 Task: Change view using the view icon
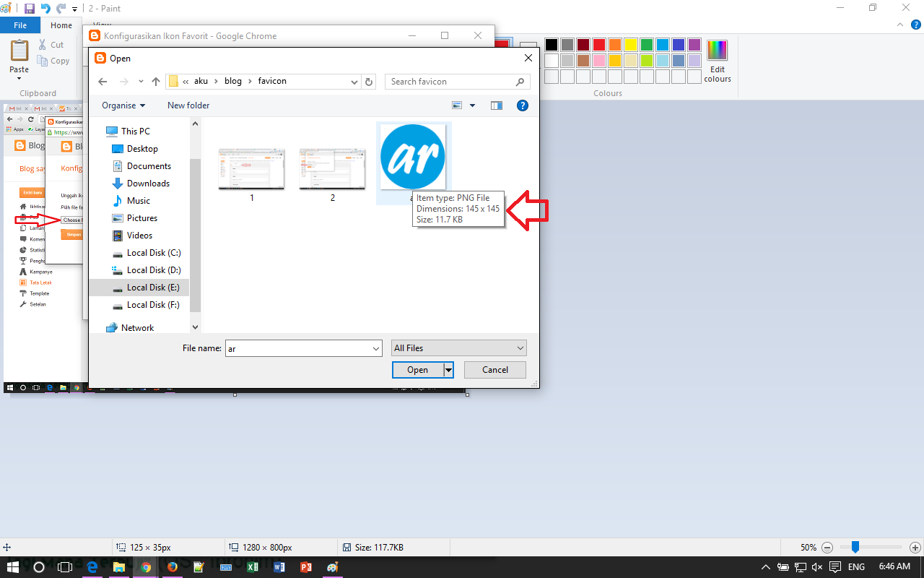click(457, 105)
